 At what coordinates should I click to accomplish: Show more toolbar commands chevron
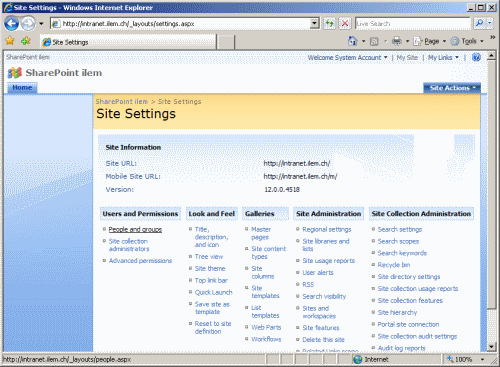[492, 38]
